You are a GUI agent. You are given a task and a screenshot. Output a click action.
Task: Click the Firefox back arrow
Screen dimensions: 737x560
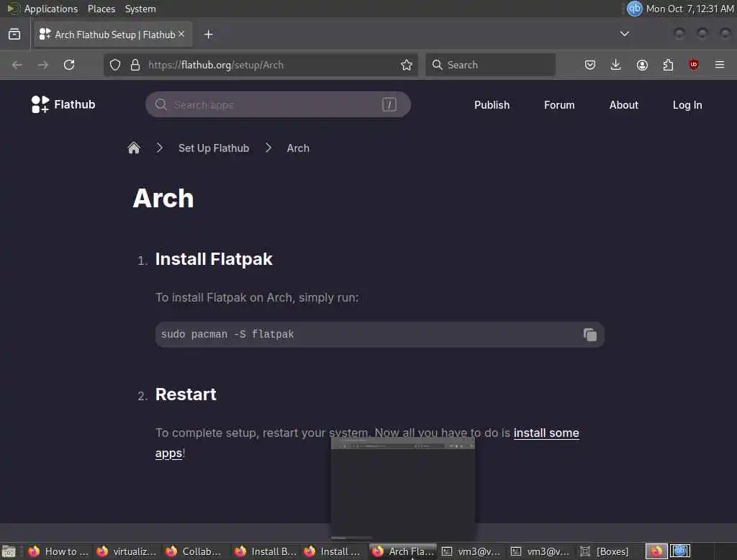pyautogui.click(x=17, y=65)
